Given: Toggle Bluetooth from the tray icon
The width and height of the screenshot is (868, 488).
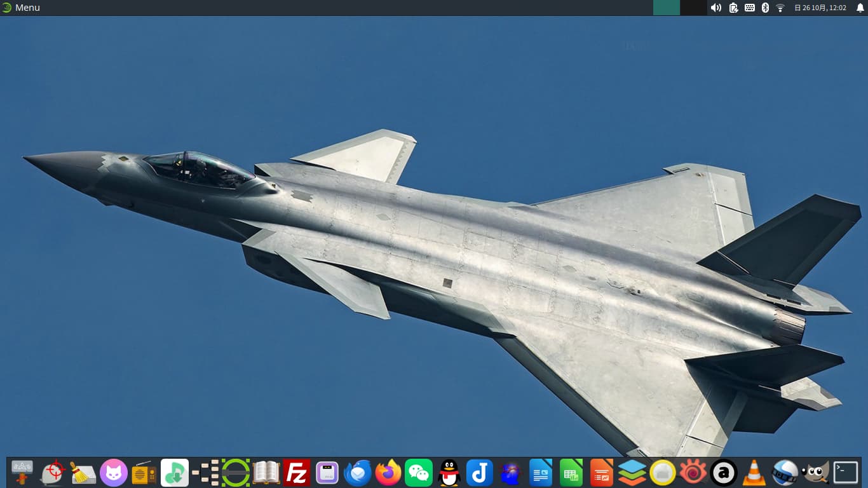Looking at the screenshot, I should 765,8.
